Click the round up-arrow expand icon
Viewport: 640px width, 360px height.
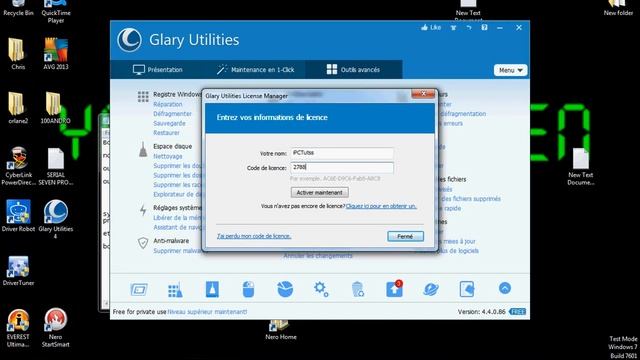tap(505, 289)
